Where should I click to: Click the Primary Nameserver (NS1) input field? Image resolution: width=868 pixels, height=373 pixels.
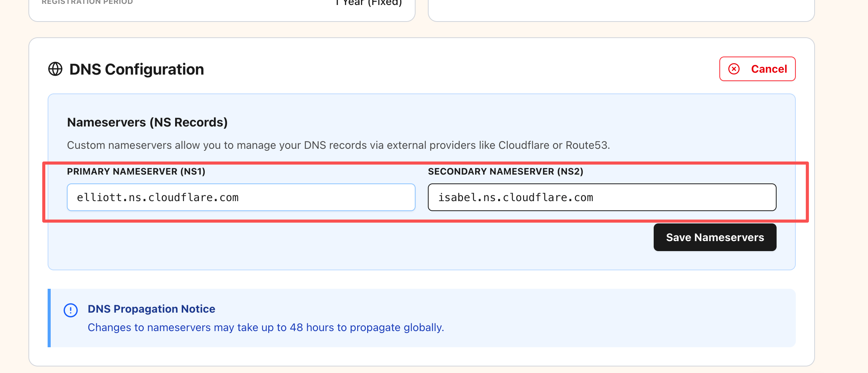point(241,197)
